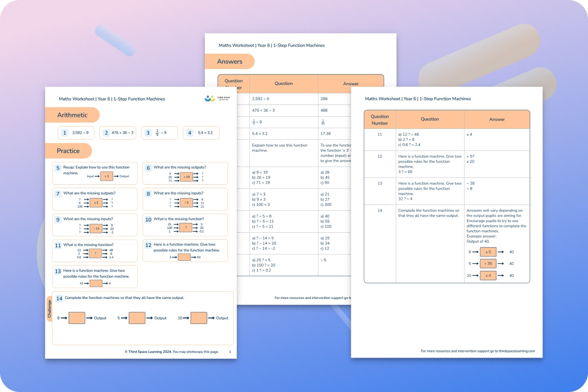Select the × 3 function machine box in question 5
588x392 pixels.
pos(107,176)
